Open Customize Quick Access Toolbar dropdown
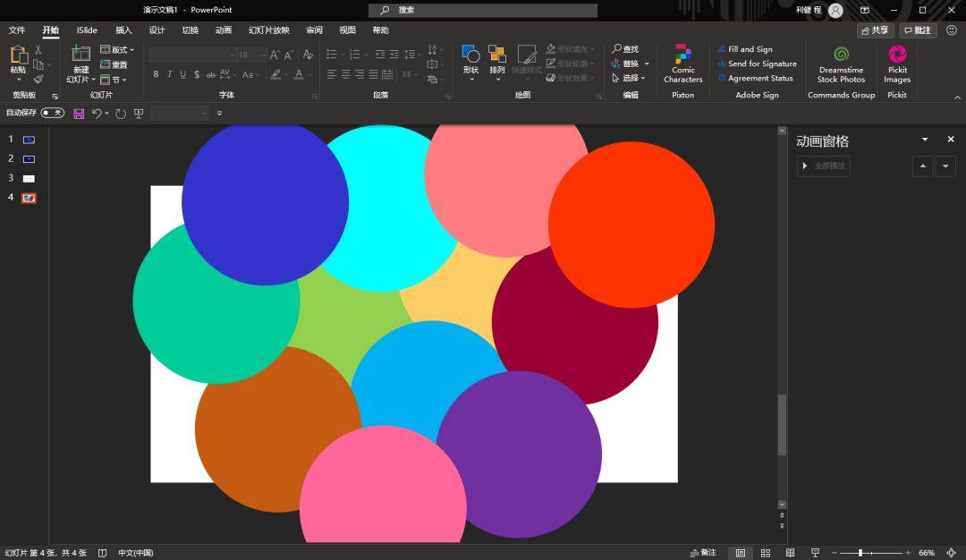The width and height of the screenshot is (966, 560). 219,114
